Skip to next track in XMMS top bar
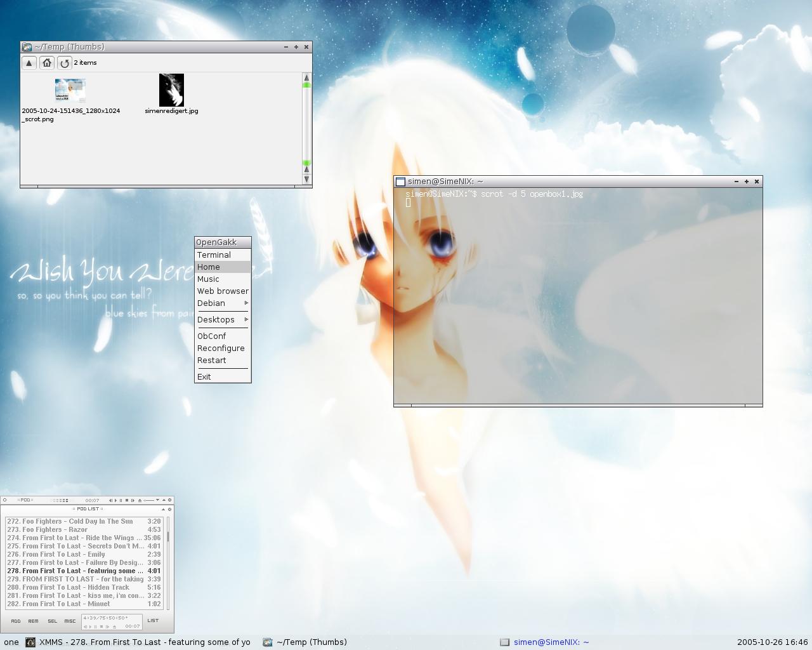Screen dimensions: 812x650 [x=133, y=500]
